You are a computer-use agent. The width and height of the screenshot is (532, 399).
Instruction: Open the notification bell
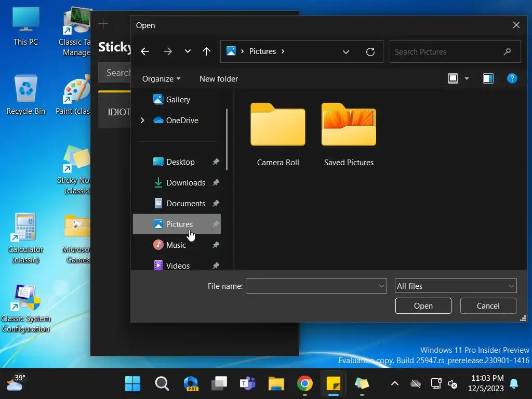click(514, 384)
